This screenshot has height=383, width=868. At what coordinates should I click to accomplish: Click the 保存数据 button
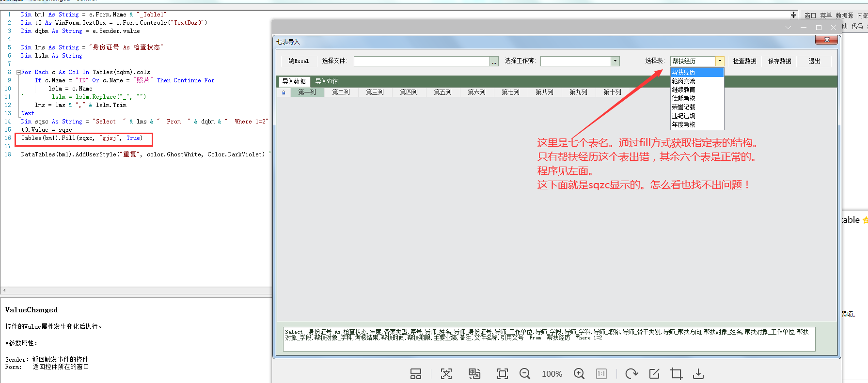point(779,61)
